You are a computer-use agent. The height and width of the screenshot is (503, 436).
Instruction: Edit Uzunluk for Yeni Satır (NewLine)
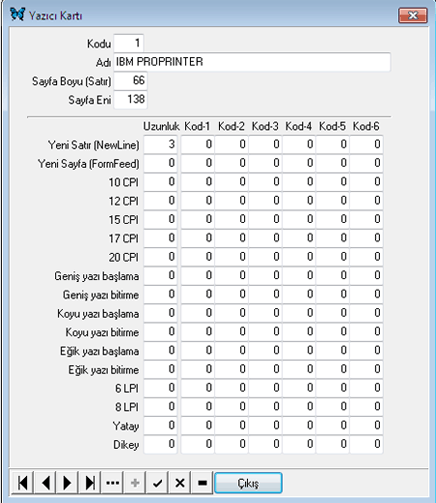tap(160, 144)
